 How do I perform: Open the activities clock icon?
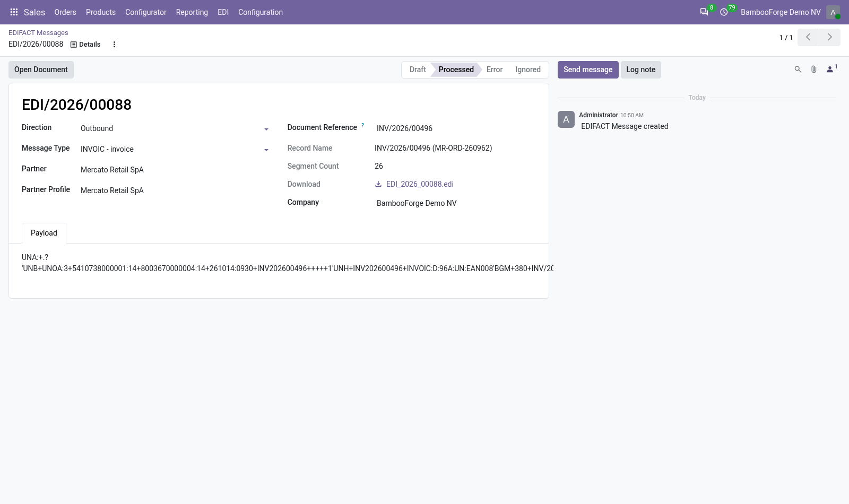724,12
